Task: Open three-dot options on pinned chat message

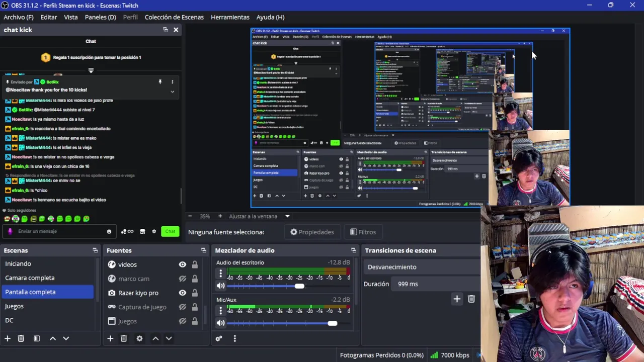Action: [x=172, y=82]
